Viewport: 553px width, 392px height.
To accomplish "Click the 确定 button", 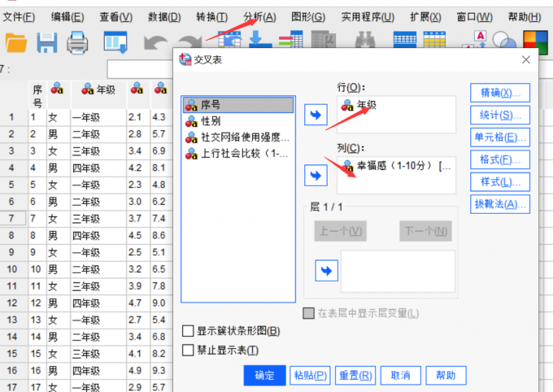I will coord(264,376).
